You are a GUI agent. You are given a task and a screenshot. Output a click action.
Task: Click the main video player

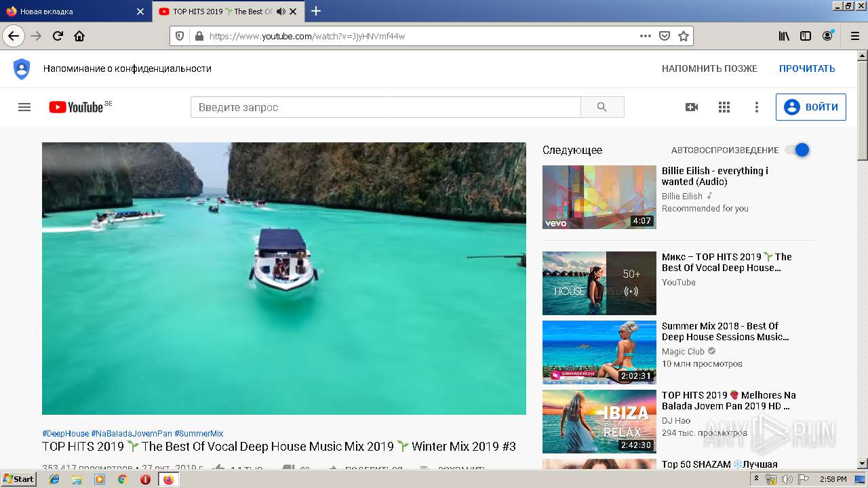pos(284,278)
